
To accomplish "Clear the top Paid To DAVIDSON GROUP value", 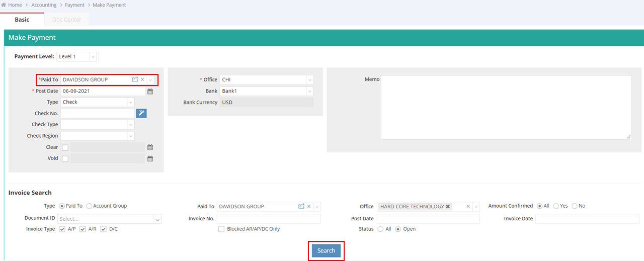I will (142, 79).
